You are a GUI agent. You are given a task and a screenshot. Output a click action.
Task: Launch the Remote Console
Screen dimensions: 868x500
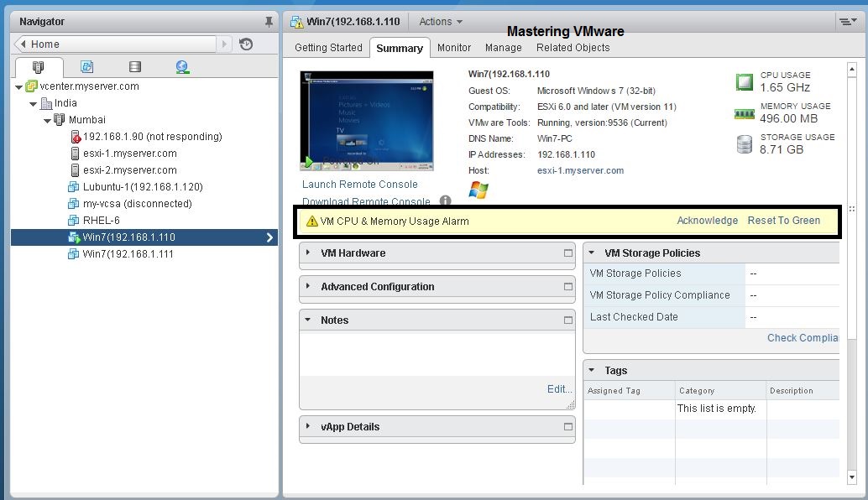(x=359, y=184)
